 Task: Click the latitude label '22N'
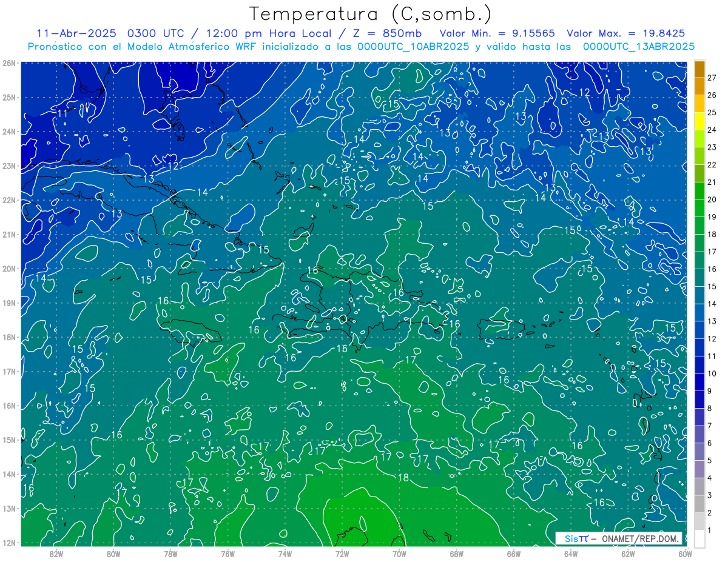pyautogui.click(x=8, y=200)
